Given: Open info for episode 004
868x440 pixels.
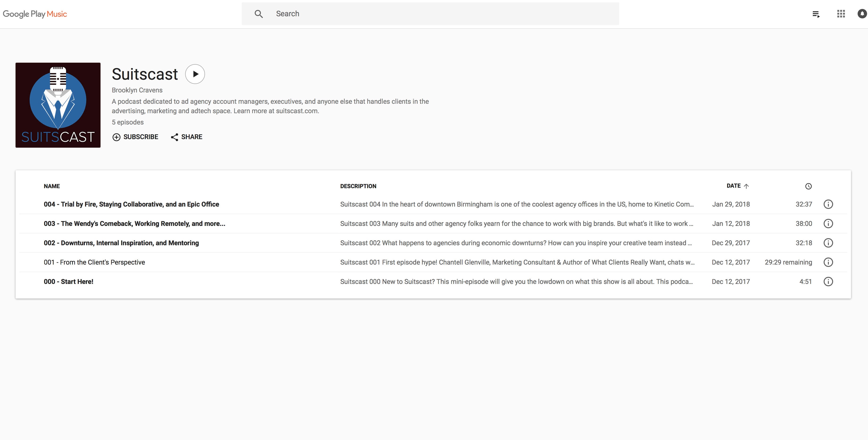Looking at the screenshot, I should point(828,204).
